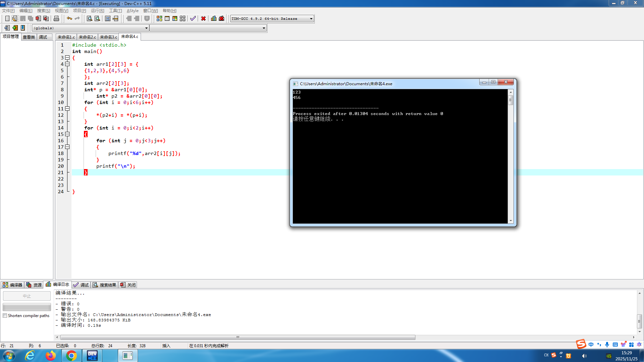Create a new source file from toolbar
The height and width of the screenshot is (362, 644).
pos(7,18)
